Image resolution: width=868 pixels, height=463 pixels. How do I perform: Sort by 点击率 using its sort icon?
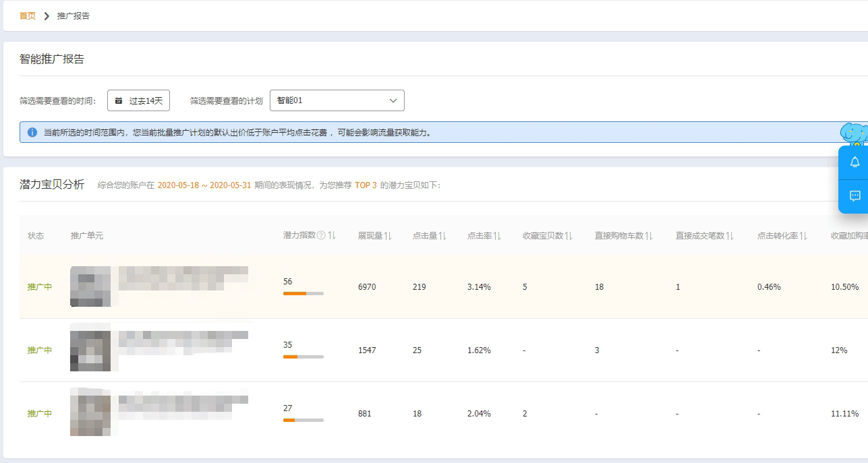tap(497, 236)
